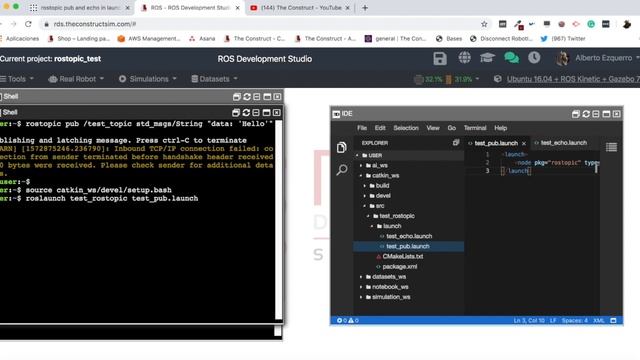Open the Simulations dropdown
This screenshot has height=360, width=640.
[x=148, y=79]
